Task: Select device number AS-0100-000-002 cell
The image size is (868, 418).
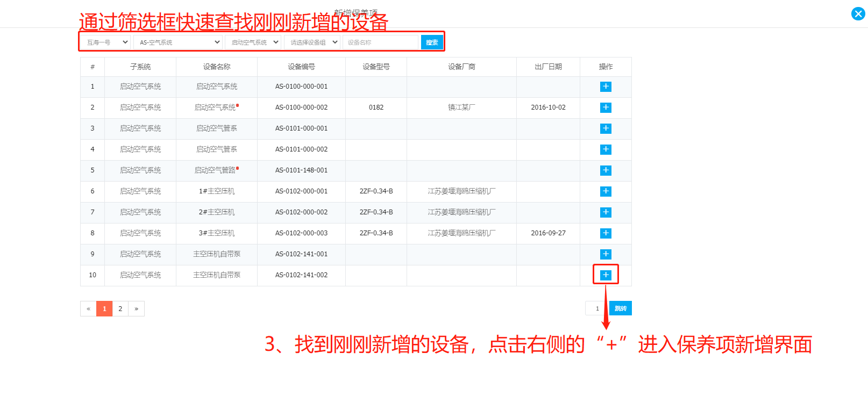Action: tap(301, 107)
